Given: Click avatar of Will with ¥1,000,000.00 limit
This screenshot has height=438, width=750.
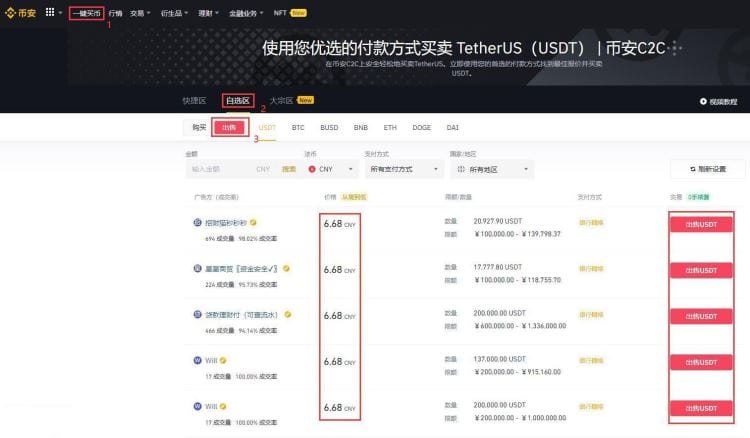Looking at the screenshot, I should click(x=198, y=406).
